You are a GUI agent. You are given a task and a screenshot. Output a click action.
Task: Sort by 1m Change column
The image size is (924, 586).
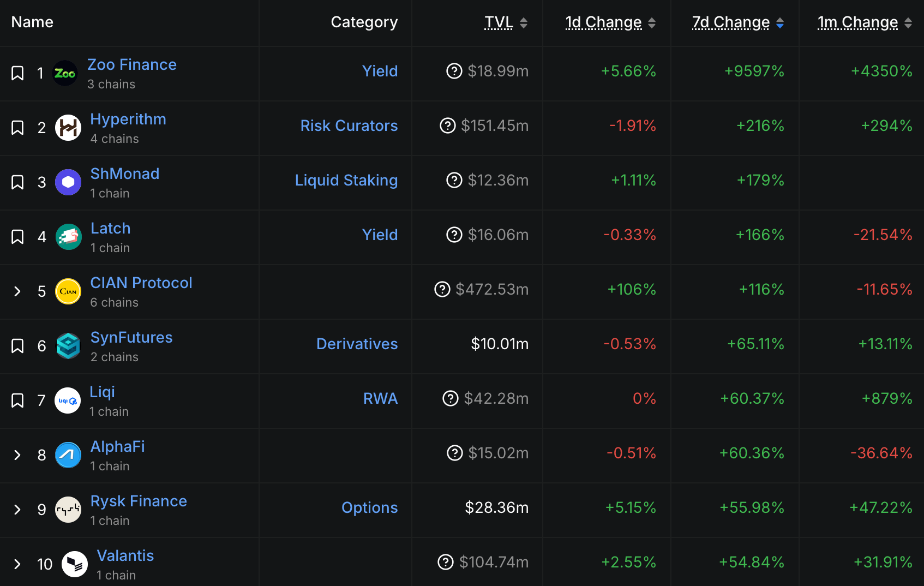865,22
